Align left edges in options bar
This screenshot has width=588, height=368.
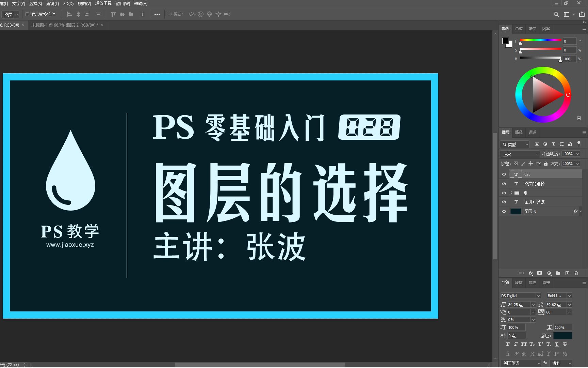coord(69,14)
